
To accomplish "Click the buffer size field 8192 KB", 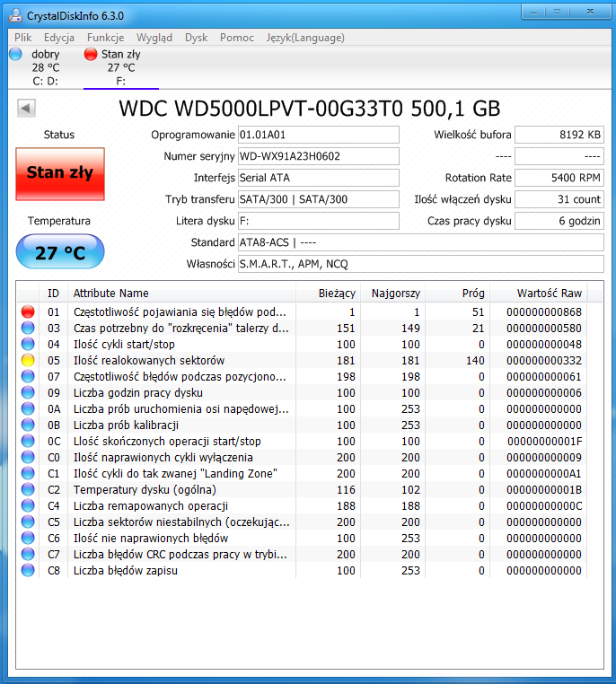I will click(x=559, y=135).
